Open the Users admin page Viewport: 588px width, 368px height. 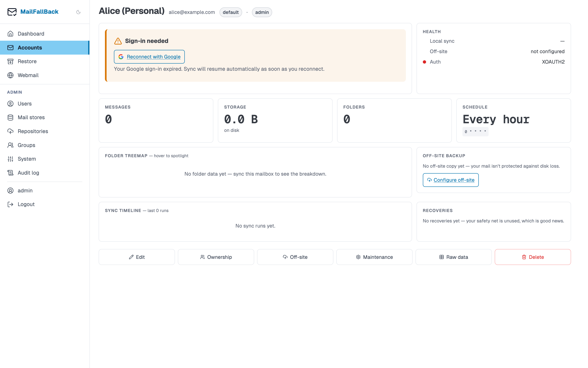(45, 104)
